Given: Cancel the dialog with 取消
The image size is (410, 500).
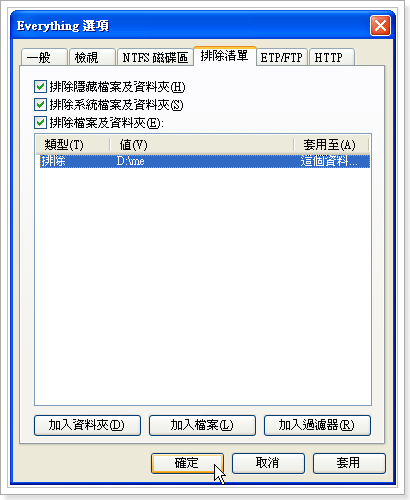Looking at the screenshot, I should coord(268,463).
